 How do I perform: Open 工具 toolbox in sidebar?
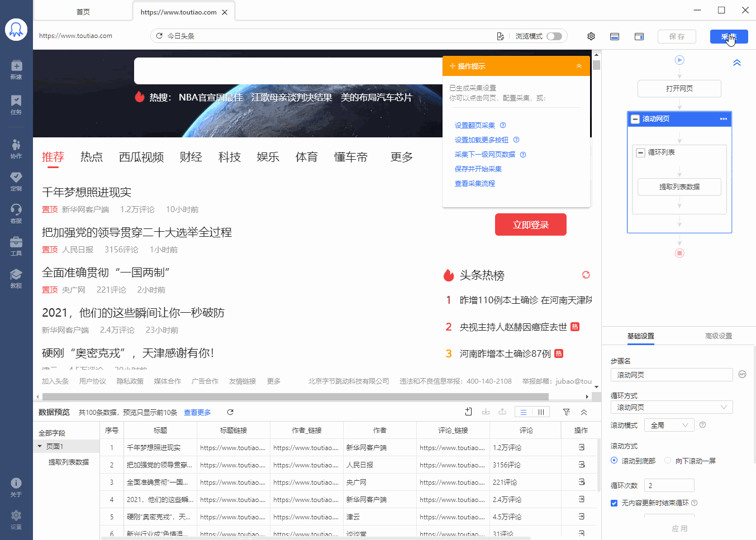[x=16, y=246]
